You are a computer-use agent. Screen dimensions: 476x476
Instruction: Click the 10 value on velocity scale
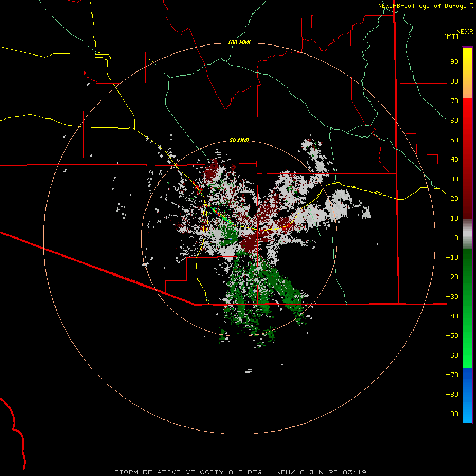454,218
